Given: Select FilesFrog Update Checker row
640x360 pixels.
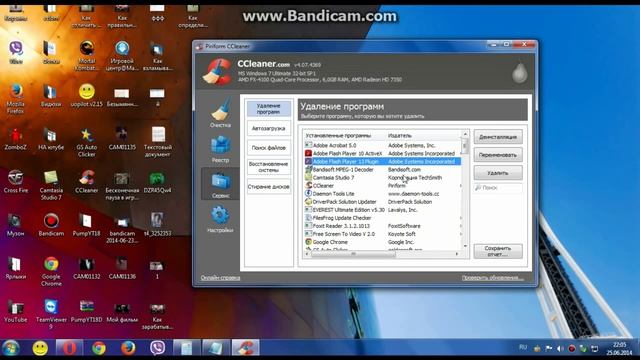Looking at the screenshot, I should pyautogui.click(x=382, y=218).
